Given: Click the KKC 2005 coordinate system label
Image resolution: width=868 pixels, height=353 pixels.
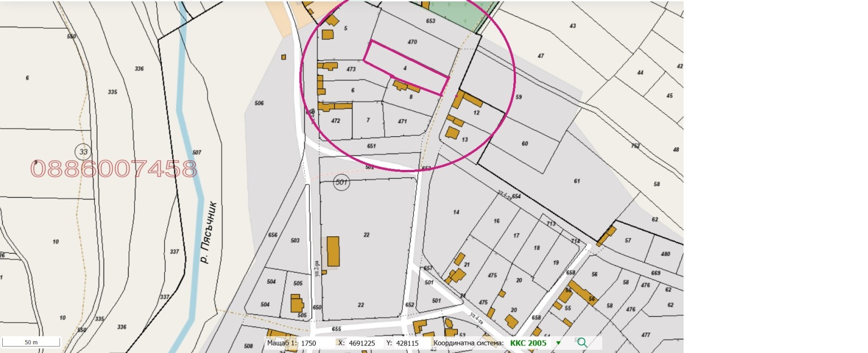Looking at the screenshot, I should (528, 343).
